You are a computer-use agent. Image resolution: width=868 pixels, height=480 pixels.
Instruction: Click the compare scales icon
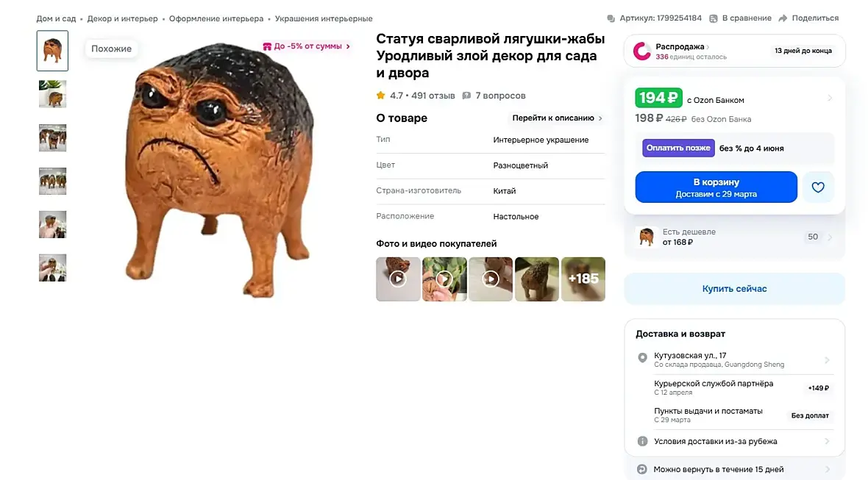coord(714,18)
